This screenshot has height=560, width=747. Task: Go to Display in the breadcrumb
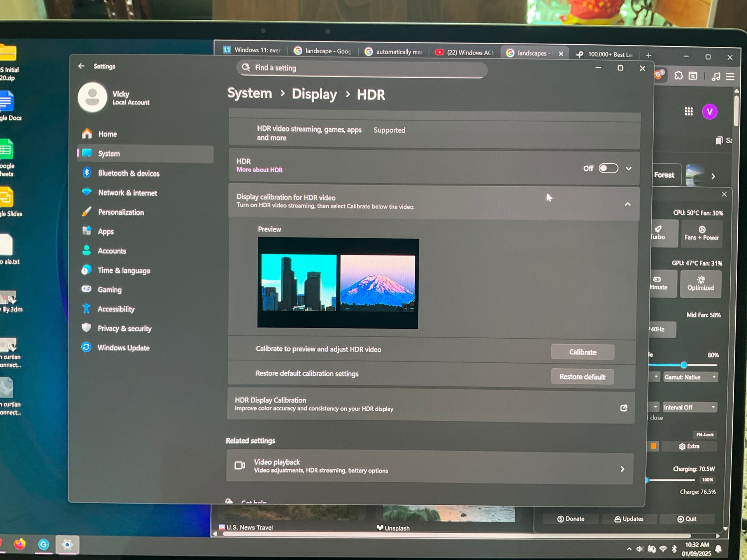tap(314, 94)
